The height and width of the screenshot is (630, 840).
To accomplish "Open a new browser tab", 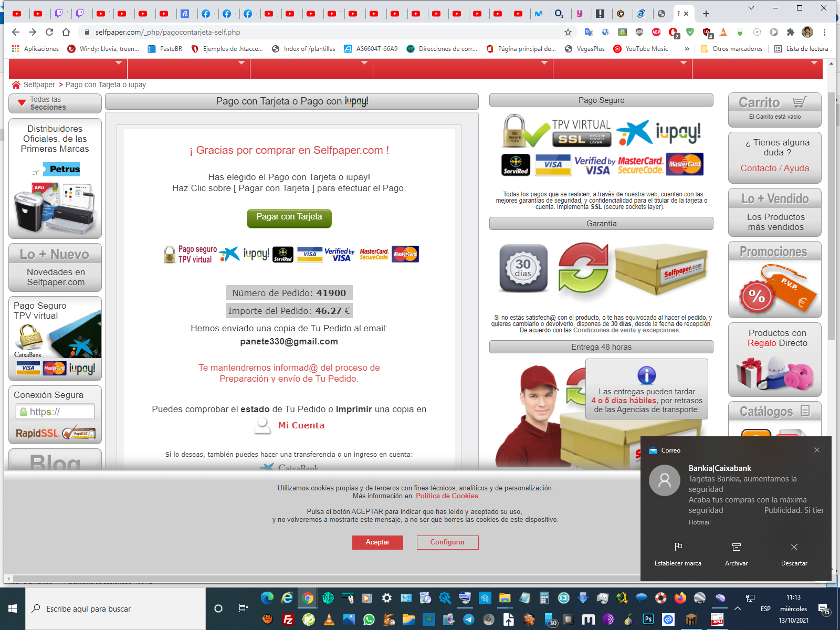I will click(x=706, y=14).
